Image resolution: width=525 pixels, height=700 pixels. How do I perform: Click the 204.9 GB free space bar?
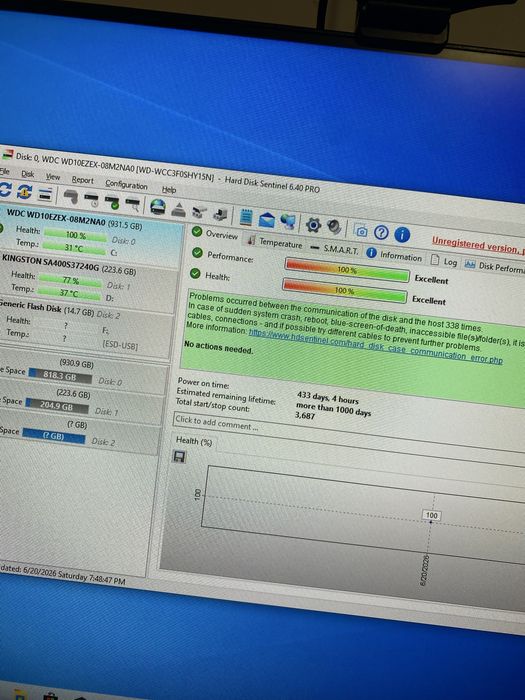pos(57,406)
